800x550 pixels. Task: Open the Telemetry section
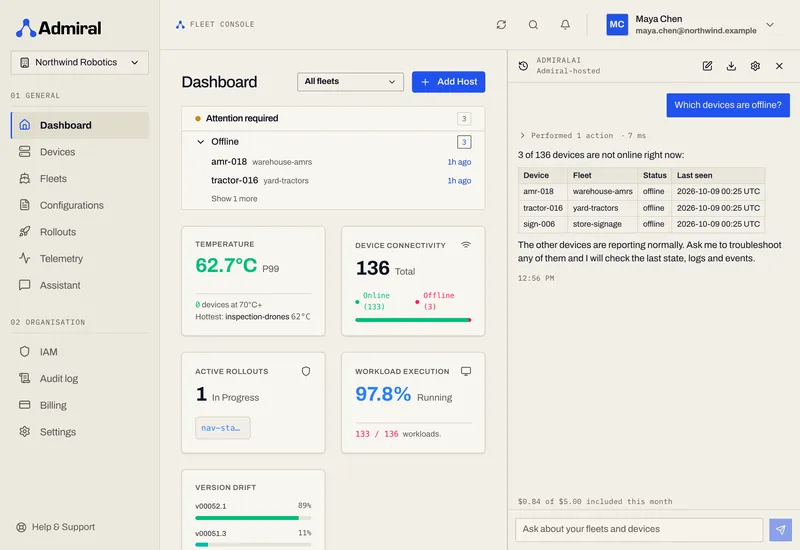[80, 258]
